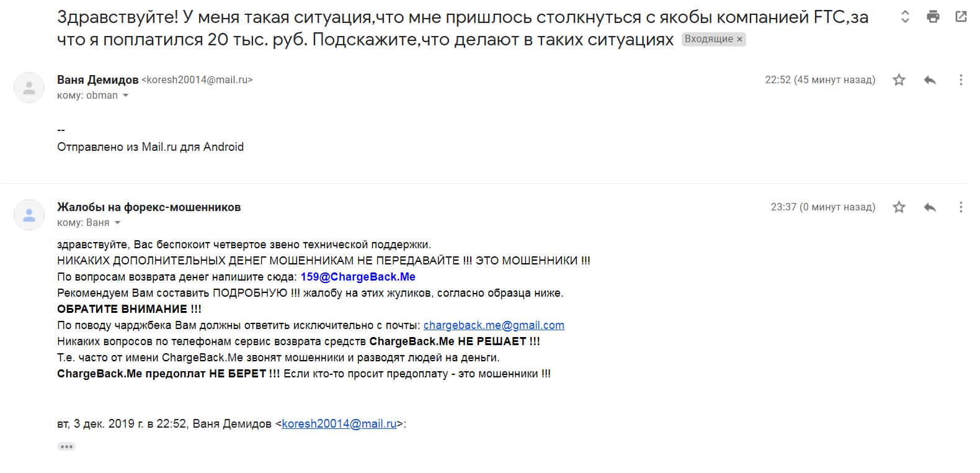Image resolution: width=980 pixels, height=473 pixels.
Task: Print all messages with the printer icon
Action: tap(933, 17)
